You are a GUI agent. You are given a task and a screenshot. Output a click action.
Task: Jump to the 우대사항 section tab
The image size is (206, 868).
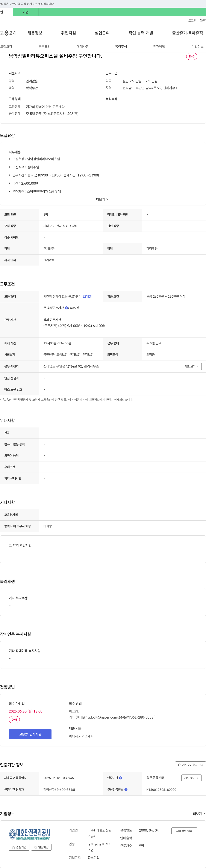83,47
